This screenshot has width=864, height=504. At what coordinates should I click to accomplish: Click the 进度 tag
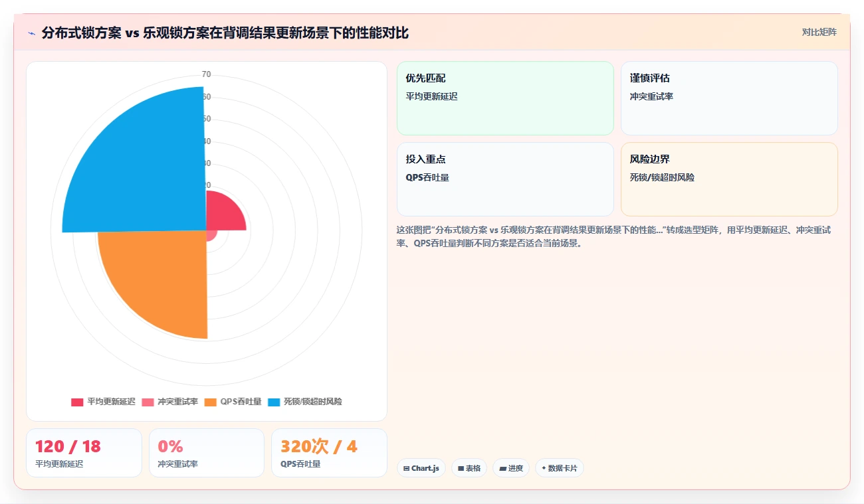pyautogui.click(x=511, y=468)
